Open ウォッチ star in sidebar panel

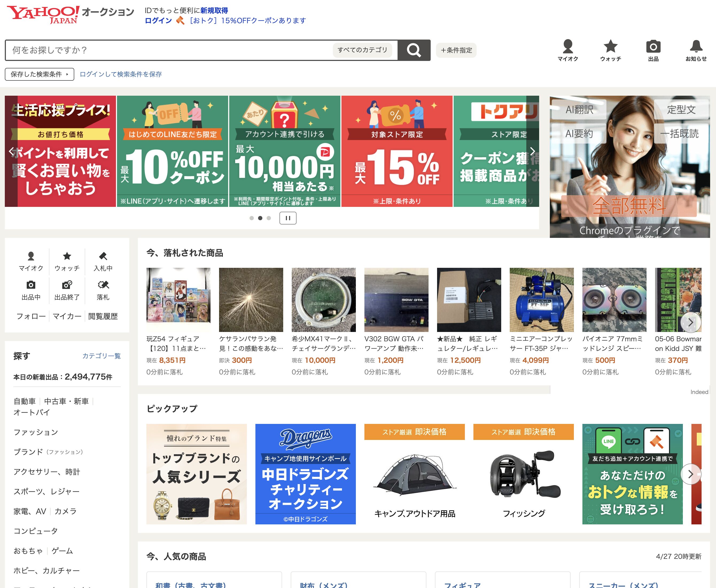pyautogui.click(x=67, y=261)
